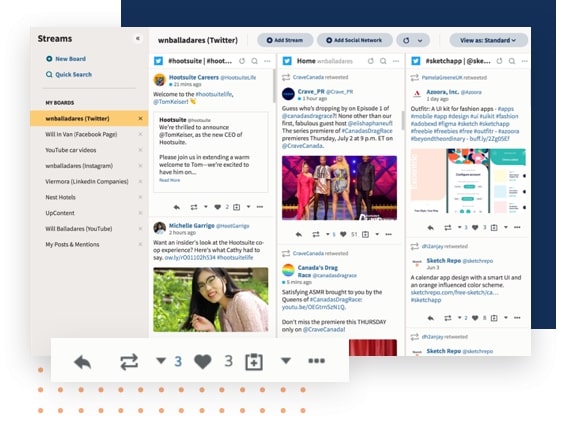
Task: Open Quick Search
Action: click(x=69, y=74)
